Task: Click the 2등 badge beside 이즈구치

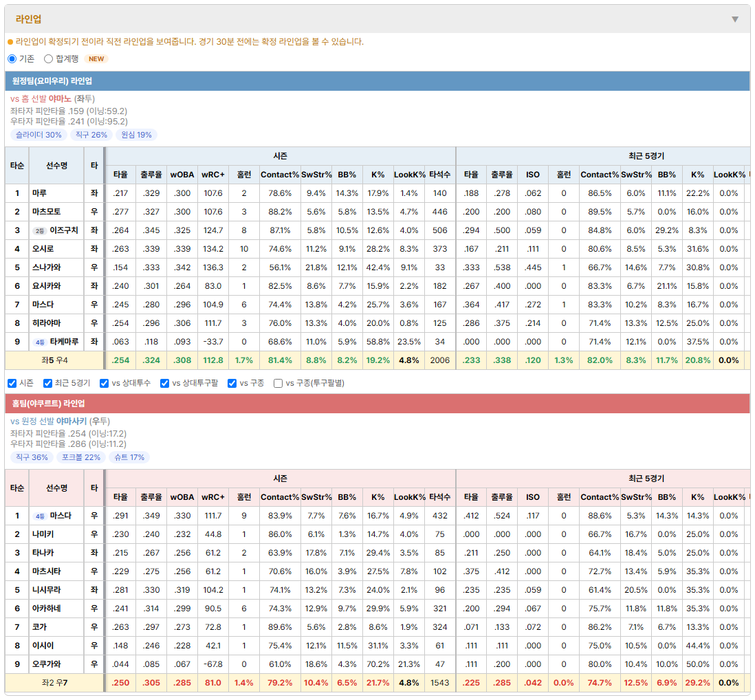Action: point(39,230)
